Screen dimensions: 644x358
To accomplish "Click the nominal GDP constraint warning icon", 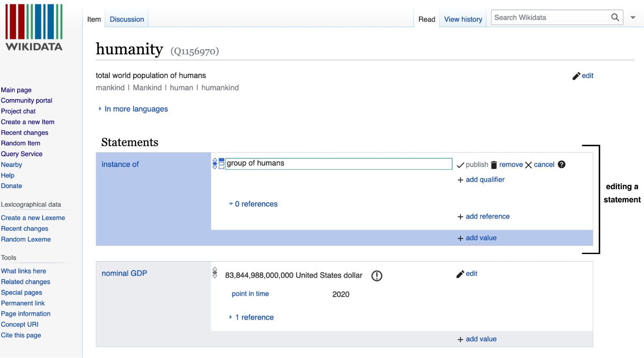I will [377, 276].
